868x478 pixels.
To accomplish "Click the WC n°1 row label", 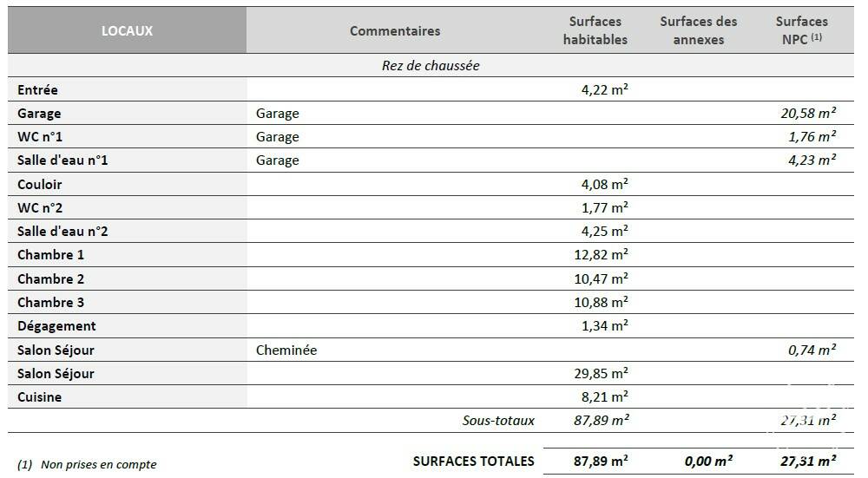I will (x=40, y=137).
